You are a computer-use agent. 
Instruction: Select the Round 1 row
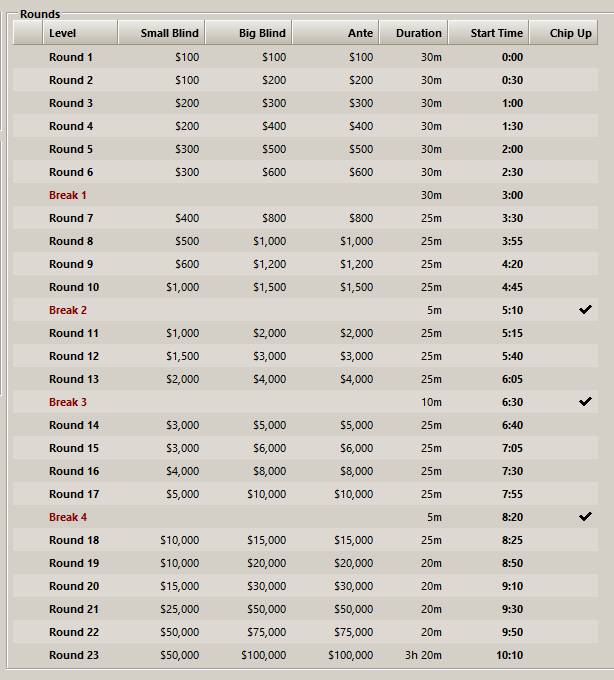tap(71, 57)
